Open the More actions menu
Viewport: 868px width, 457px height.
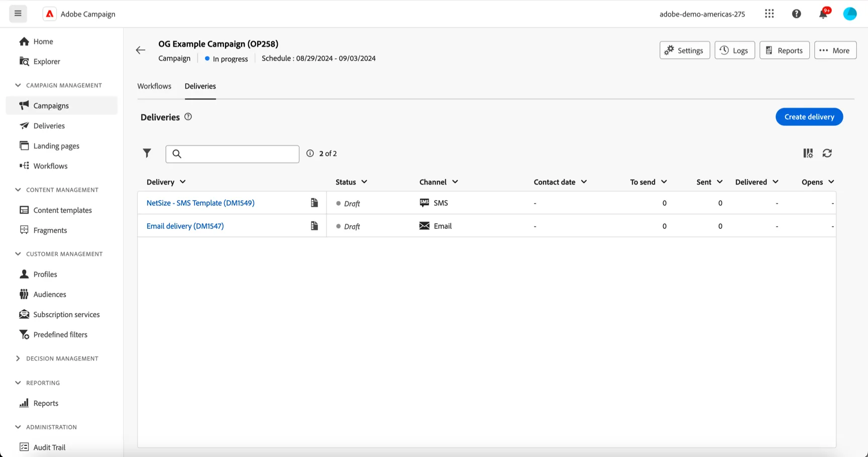click(x=835, y=50)
